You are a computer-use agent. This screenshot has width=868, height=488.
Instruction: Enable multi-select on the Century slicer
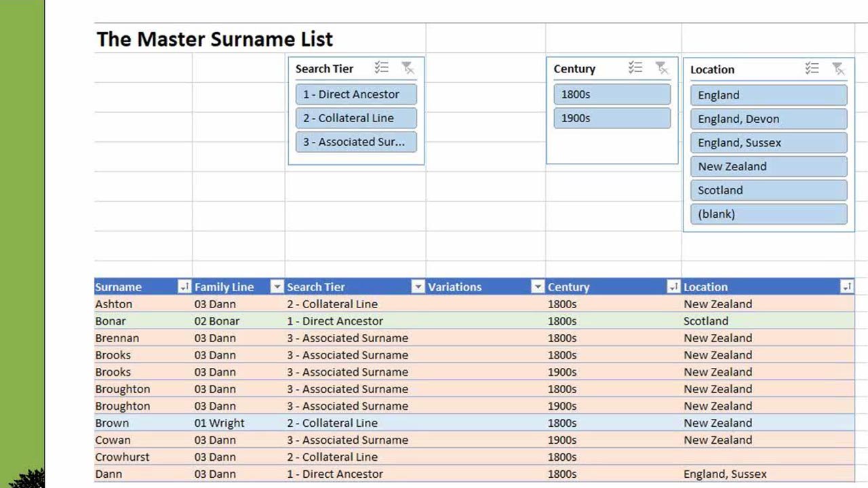coord(635,67)
